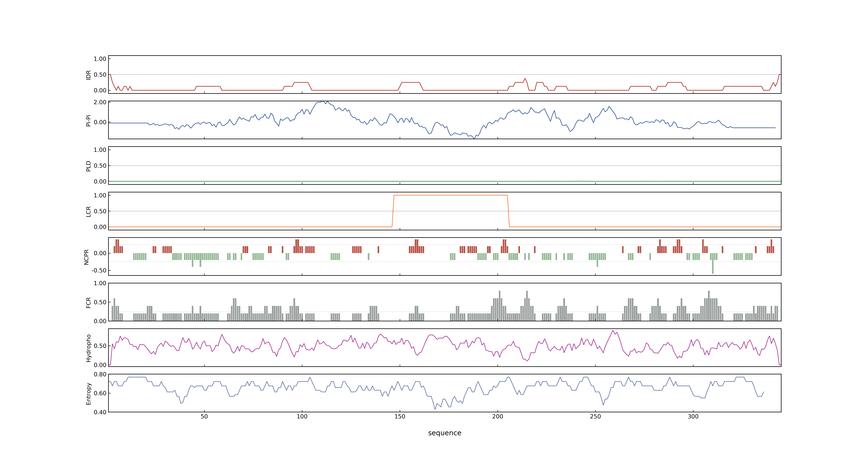Click the 0.80 tick on Entropy axis

(100, 374)
